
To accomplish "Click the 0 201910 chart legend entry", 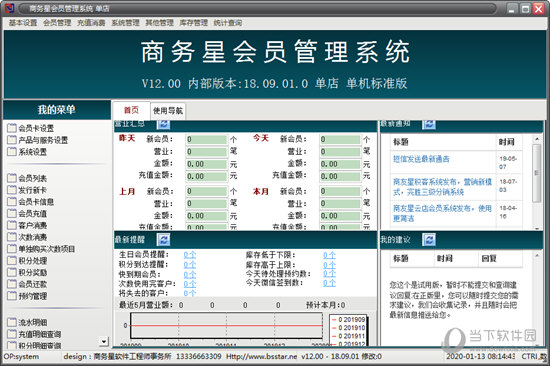I will [x=348, y=328].
